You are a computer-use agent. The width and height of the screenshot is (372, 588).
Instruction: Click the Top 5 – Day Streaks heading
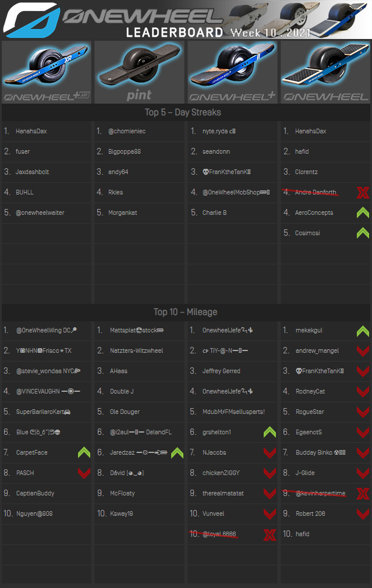(183, 112)
